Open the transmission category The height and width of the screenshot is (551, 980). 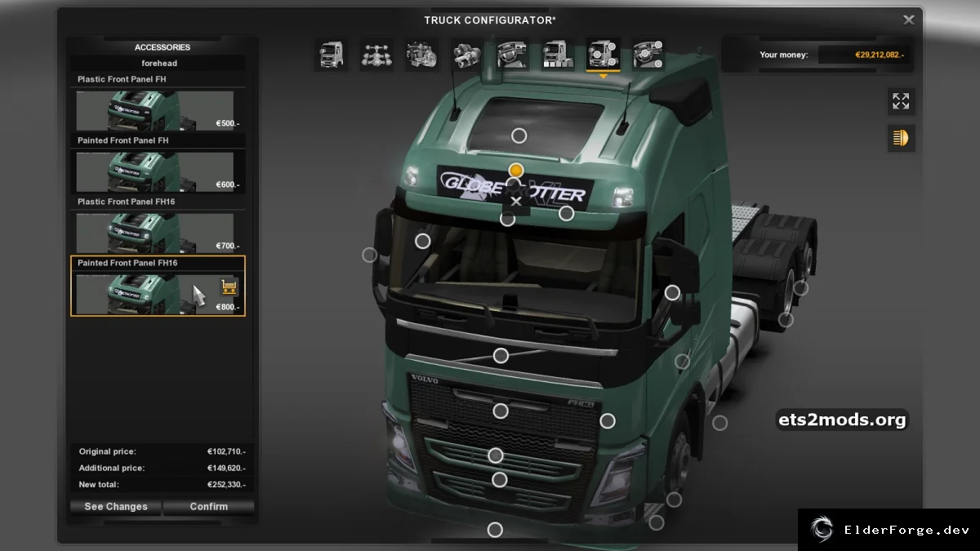coord(467,55)
